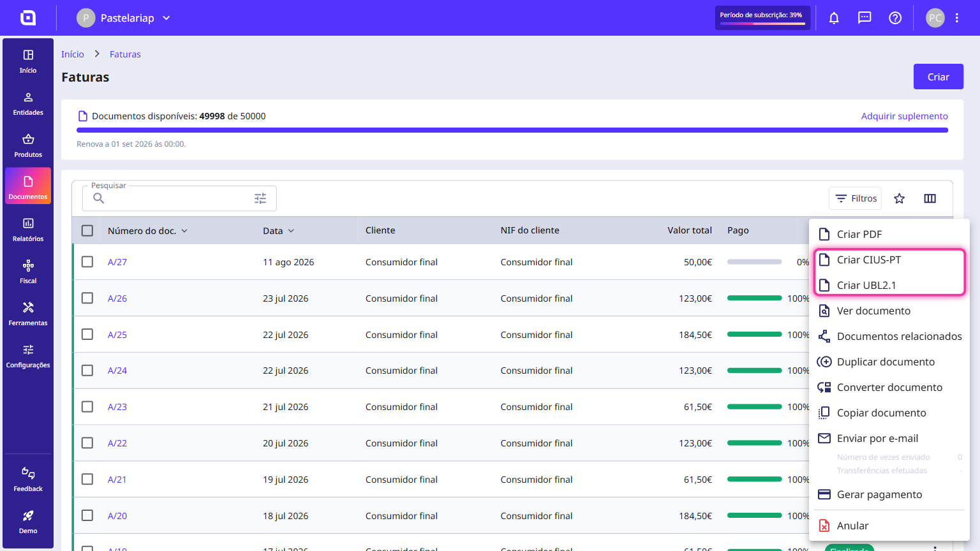Select Criar PDF from context menu
The image size is (980, 551).
click(889, 234)
